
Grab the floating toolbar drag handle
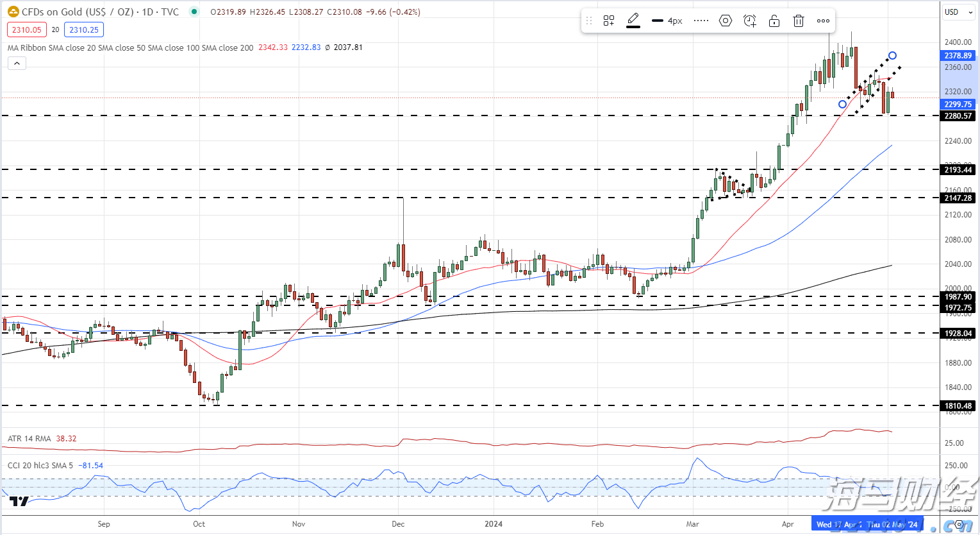point(589,21)
